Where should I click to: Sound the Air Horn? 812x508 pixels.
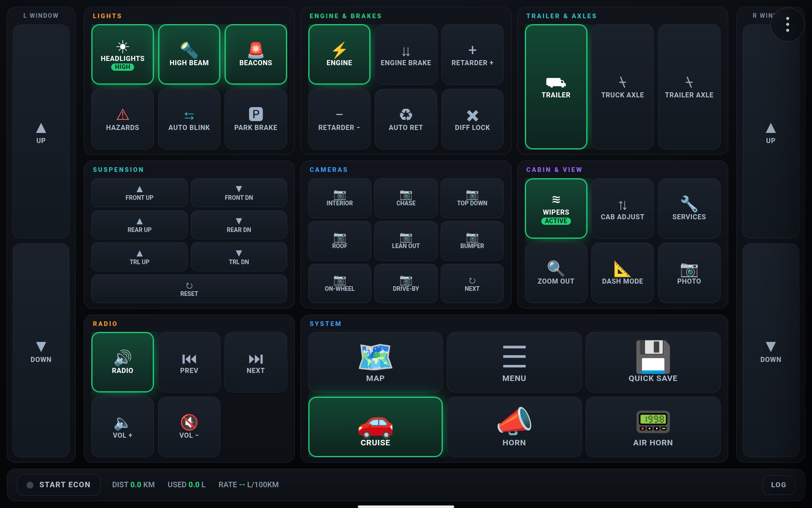(653, 427)
